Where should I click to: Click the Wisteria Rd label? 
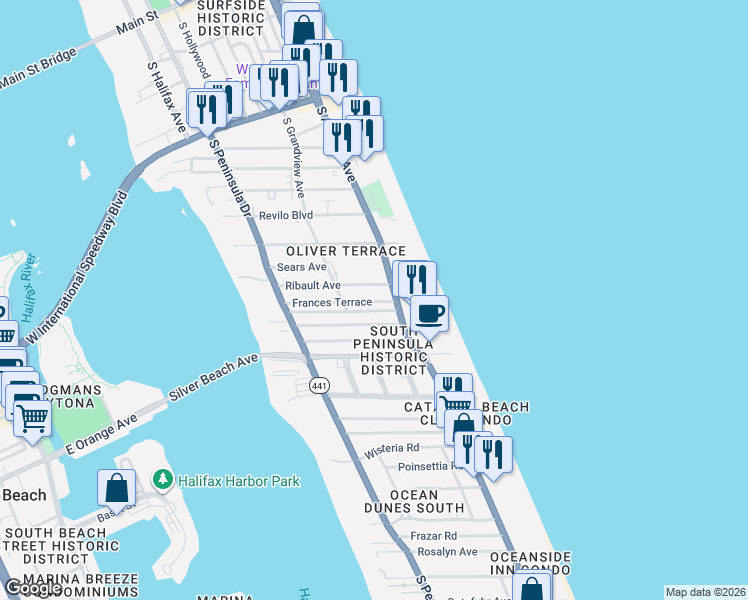tap(392, 450)
